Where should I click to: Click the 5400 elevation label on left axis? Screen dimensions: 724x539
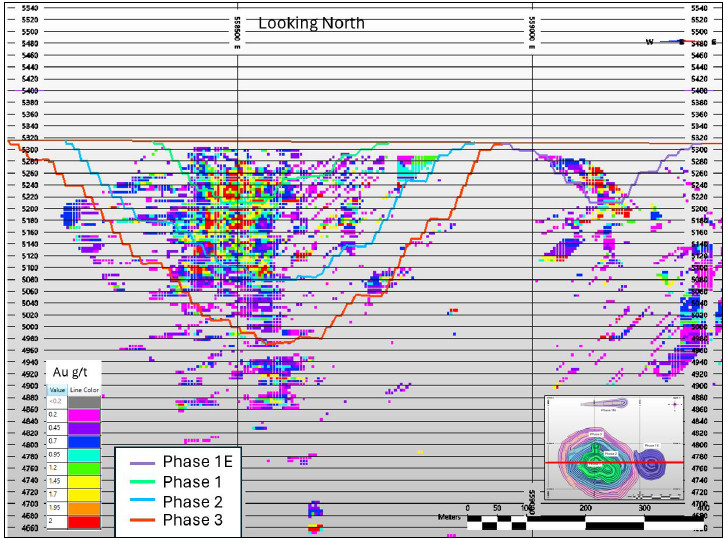[x=30, y=91]
